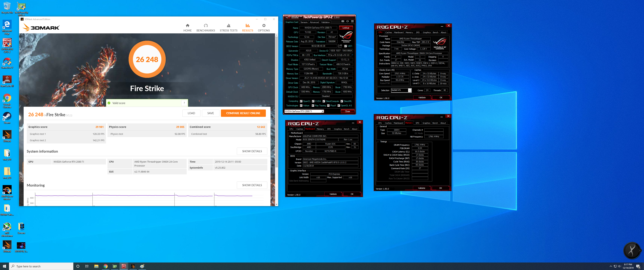Click the 3DMark taskbar icon
This screenshot has height=270, width=644.
[133, 266]
